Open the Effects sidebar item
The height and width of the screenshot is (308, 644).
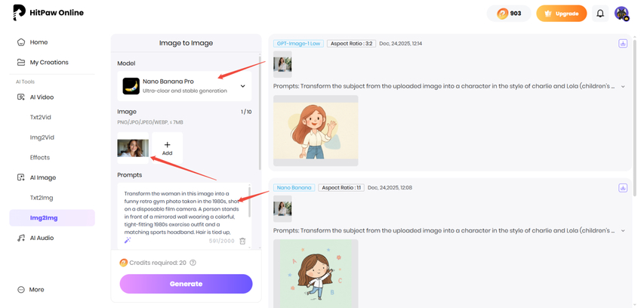(40, 158)
